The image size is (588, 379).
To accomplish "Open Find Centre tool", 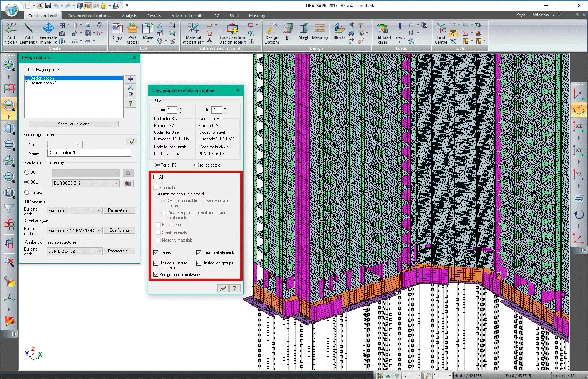I will (441, 33).
